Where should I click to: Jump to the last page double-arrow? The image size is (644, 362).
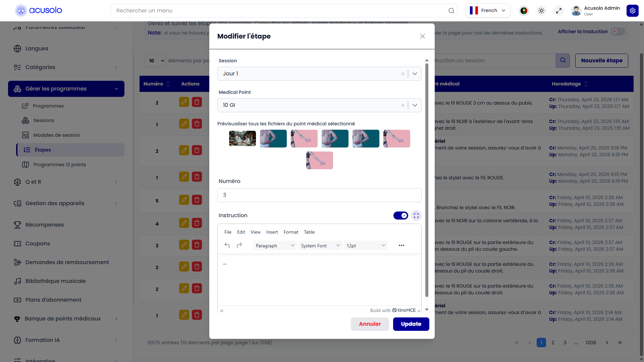tap(620, 343)
